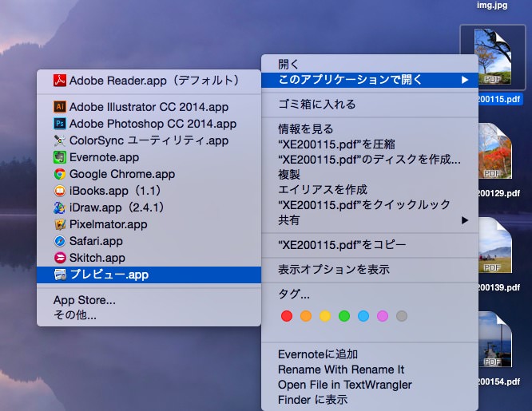Choose Rename With Rename It
The height and width of the screenshot is (411, 532).
click(370, 370)
